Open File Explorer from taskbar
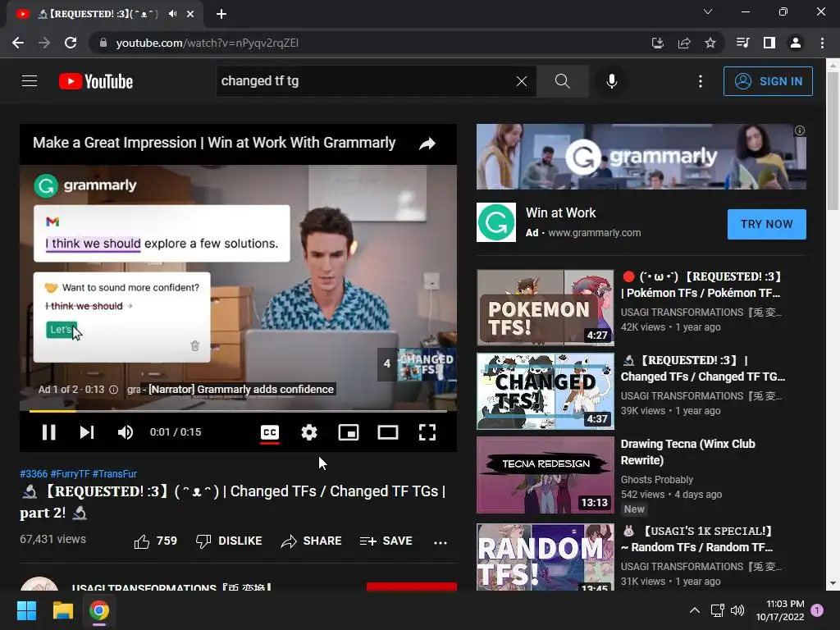This screenshot has height=630, width=840. coord(62,610)
